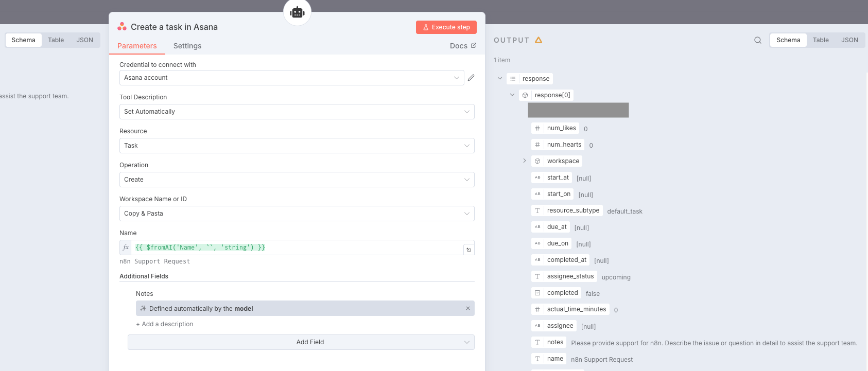868x371 pixels.
Task: Click the Name expression input field
Action: coord(297,248)
